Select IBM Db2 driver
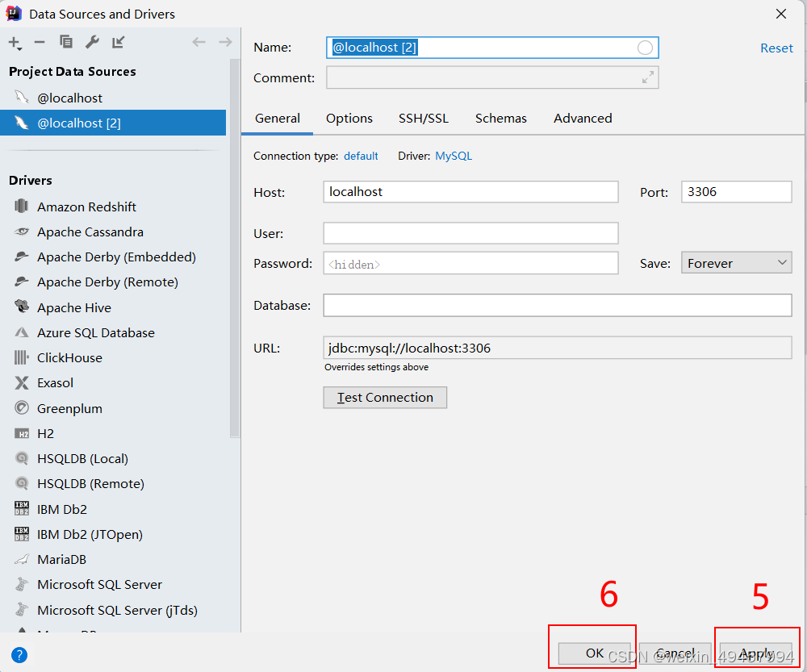This screenshot has height=672, width=807. (x=113, y=509)
